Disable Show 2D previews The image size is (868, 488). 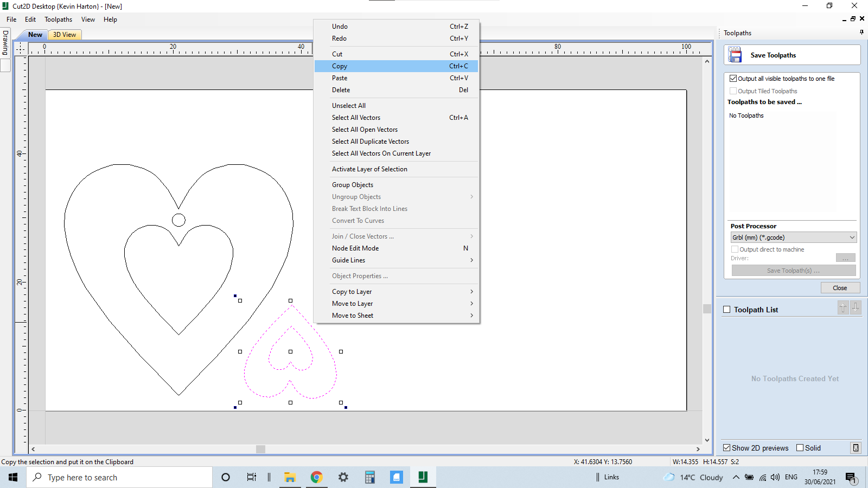pos(727,447)
